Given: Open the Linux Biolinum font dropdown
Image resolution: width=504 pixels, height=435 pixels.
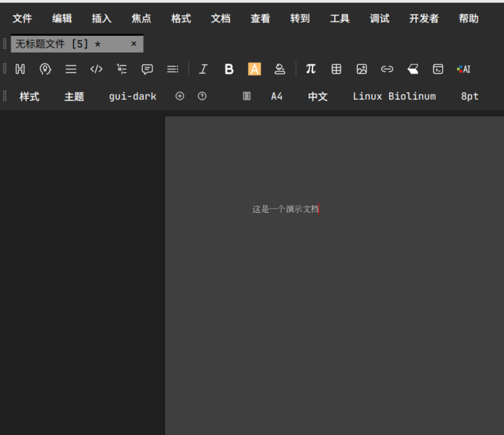Looking at the screenshot, I should pos(394,96).
